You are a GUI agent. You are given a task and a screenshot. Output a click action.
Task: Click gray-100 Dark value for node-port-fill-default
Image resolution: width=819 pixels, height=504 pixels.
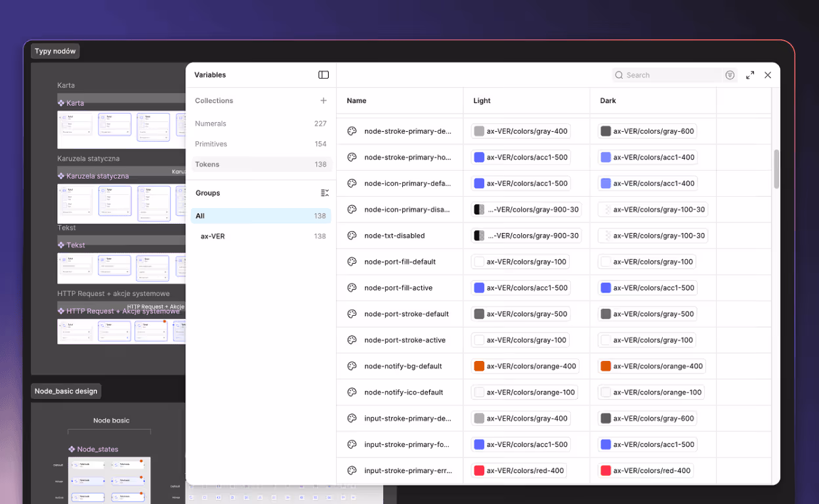point(646,262)
